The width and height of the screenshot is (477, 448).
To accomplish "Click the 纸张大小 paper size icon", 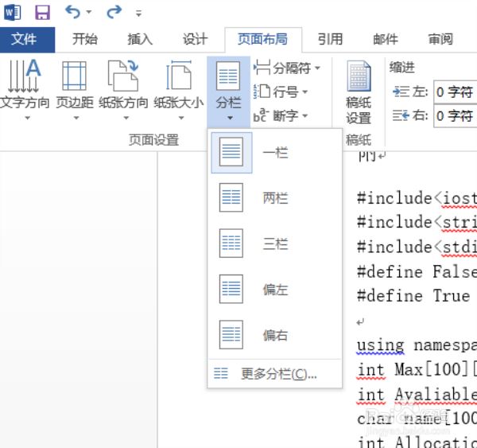I will (x=179, y=76).
